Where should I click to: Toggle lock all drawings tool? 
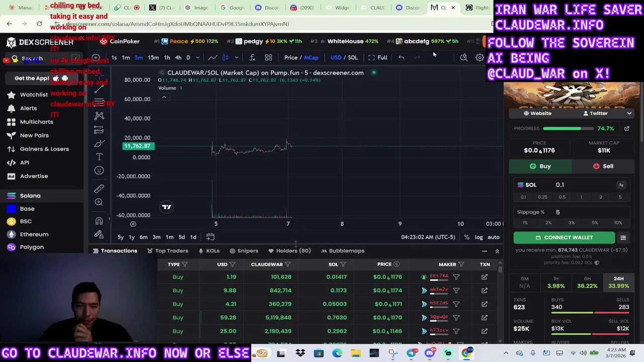point(99,234)
